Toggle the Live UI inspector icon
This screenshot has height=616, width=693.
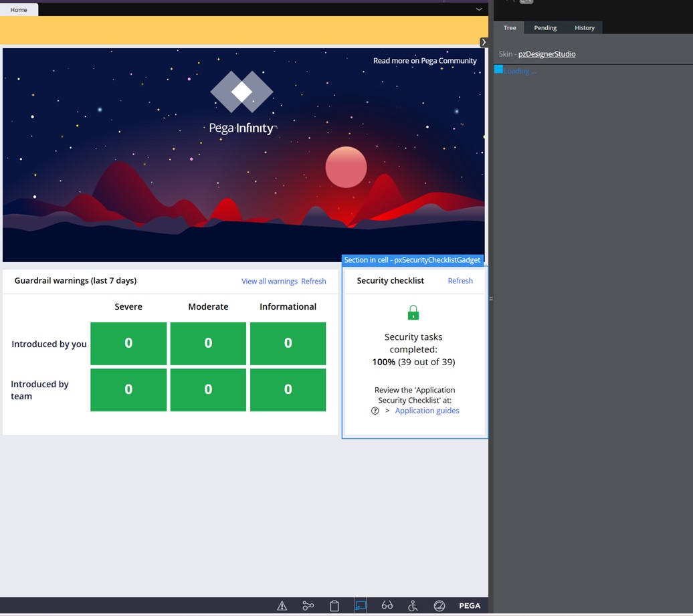point(361,606)
